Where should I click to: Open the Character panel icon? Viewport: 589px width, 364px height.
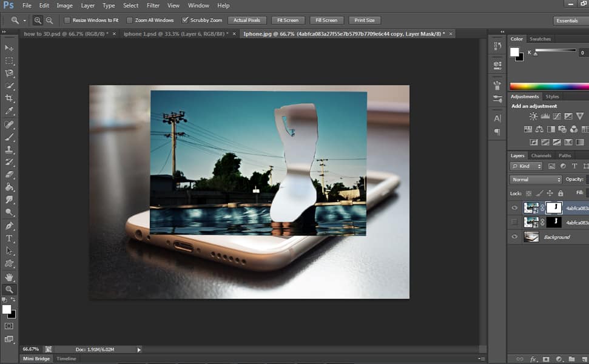point(497,118)
